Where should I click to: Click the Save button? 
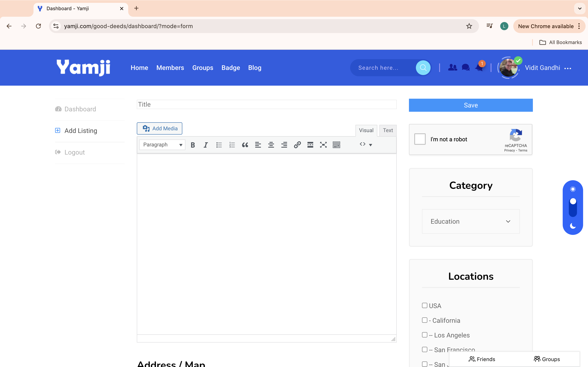(x=470, y=105)
